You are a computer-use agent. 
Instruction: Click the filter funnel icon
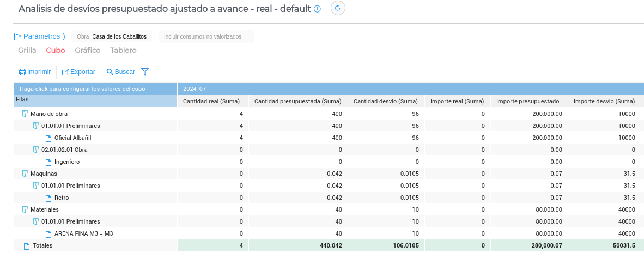click(145, 72)
